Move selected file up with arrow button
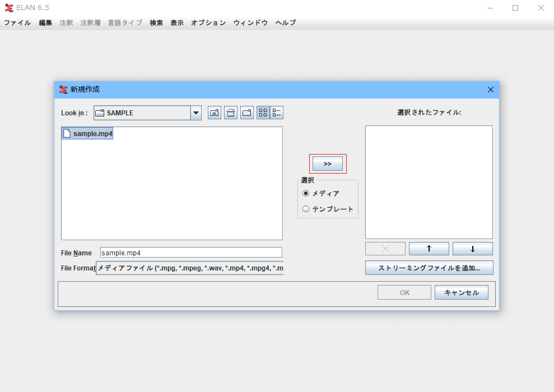 [x=429, y=249]
